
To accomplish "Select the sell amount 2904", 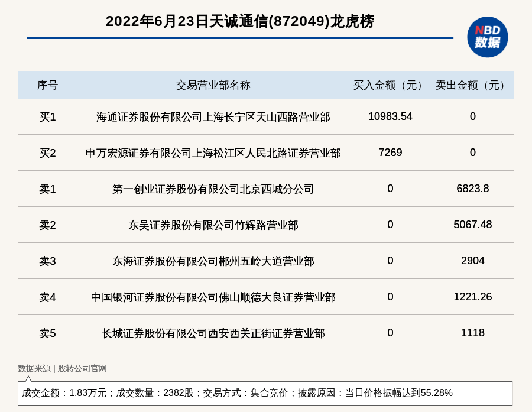I will coord(473,261).
